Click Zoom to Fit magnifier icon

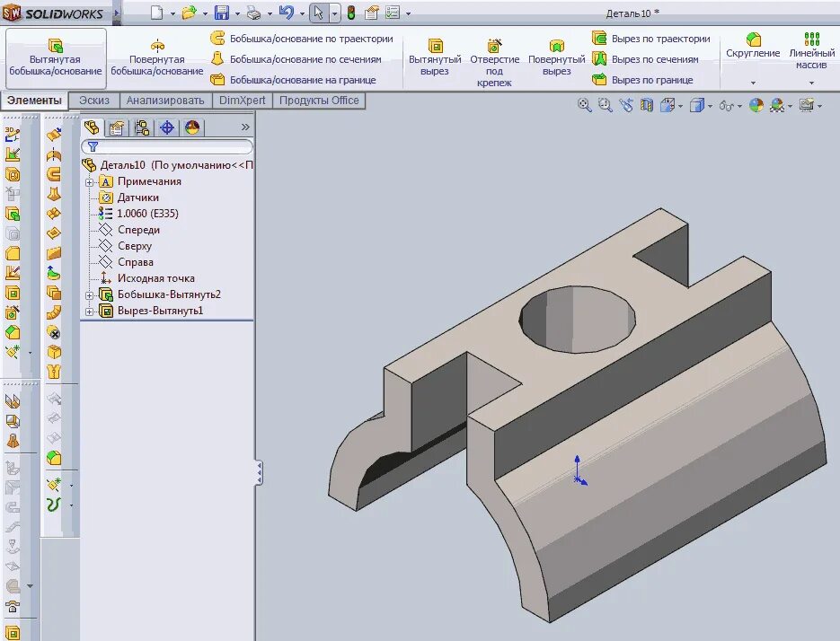click(585, 105)
